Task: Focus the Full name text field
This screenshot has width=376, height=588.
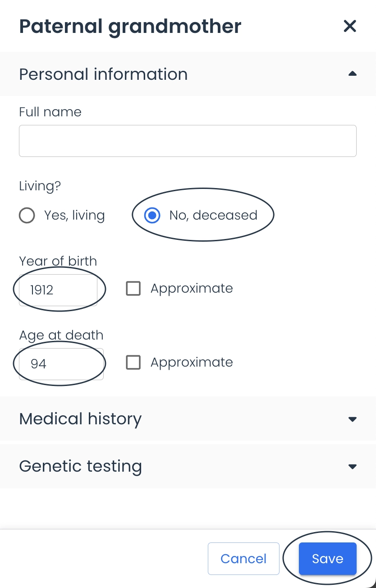Action: click(188, 141)
